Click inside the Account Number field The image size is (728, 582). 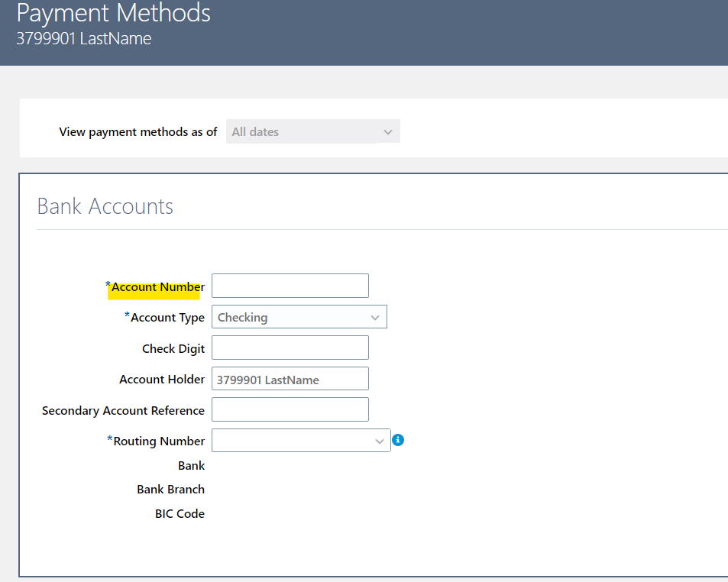click(290, 286)
